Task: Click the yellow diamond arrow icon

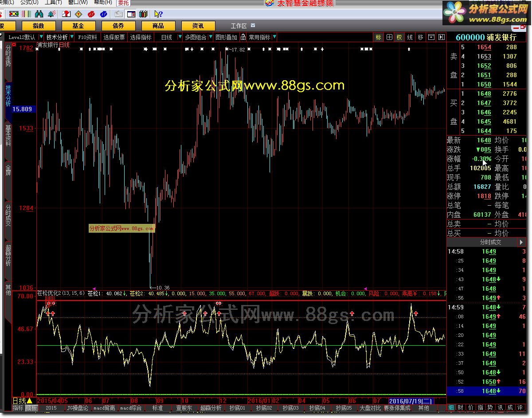Action: point(78,14)
